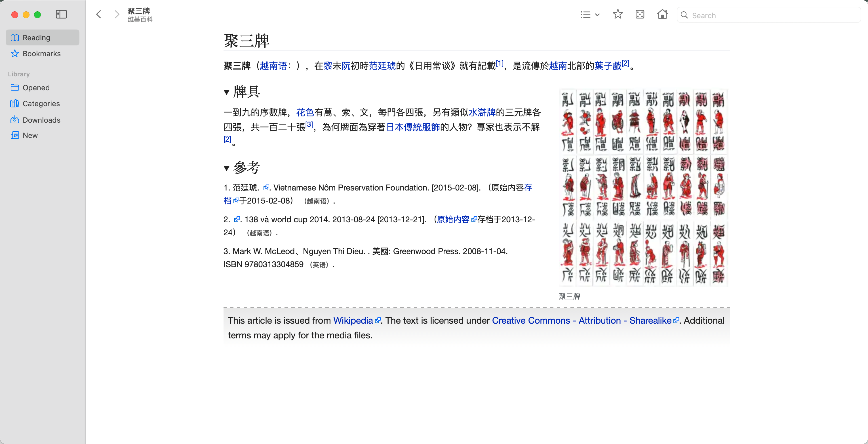Open the 水滸牌 link

482,112
